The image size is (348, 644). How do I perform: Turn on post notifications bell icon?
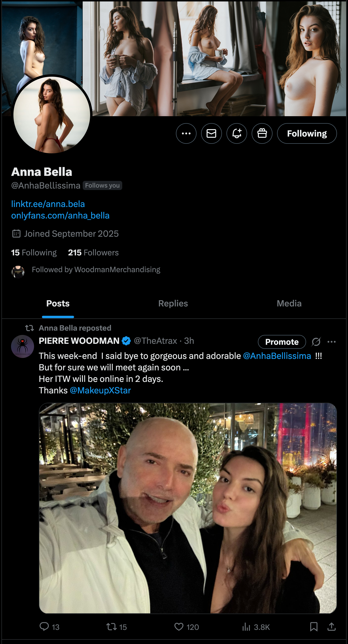tap(237, 133)
